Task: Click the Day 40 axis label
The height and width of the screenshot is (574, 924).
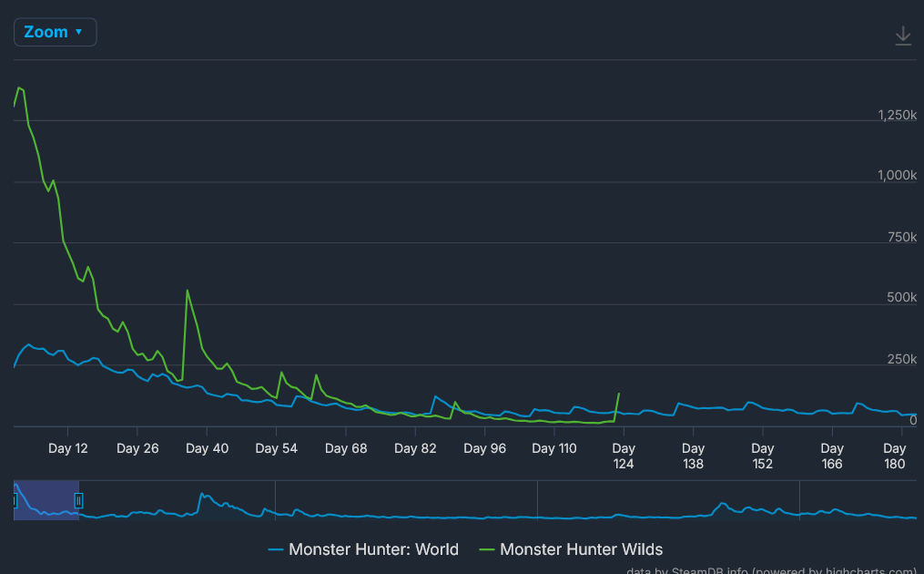Action: (x=207, y=448)
